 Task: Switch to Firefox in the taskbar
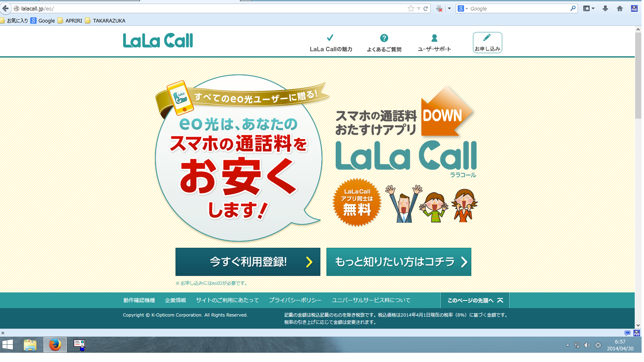coord(55,345)
